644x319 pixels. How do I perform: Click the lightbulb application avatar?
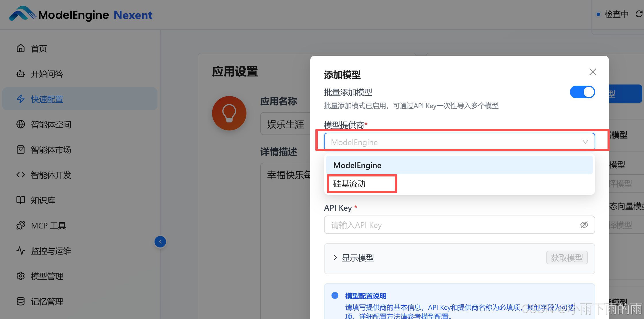click(229, 113)
